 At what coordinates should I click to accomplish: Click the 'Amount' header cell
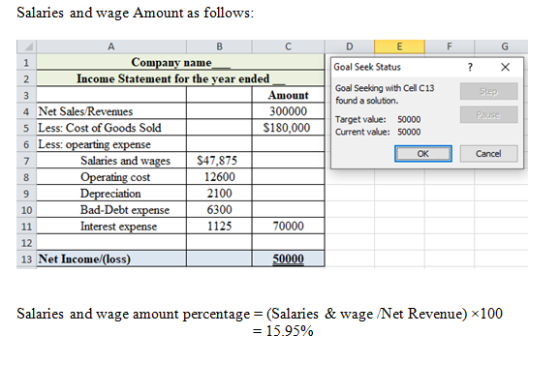(288, 95)
